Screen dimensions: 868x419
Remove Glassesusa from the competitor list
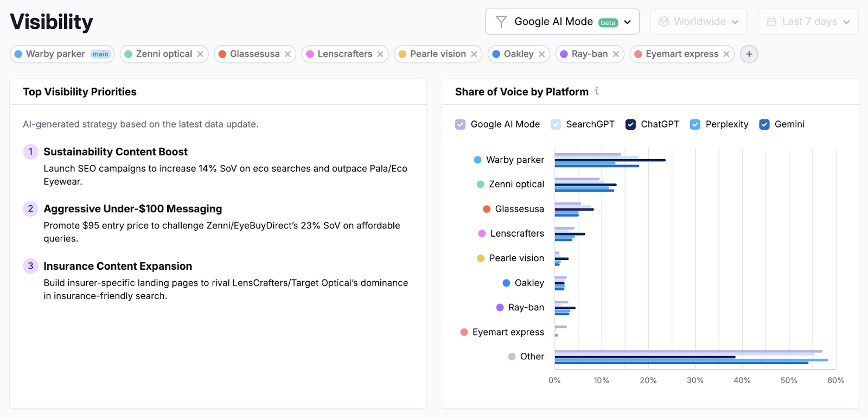click(288, 54)
